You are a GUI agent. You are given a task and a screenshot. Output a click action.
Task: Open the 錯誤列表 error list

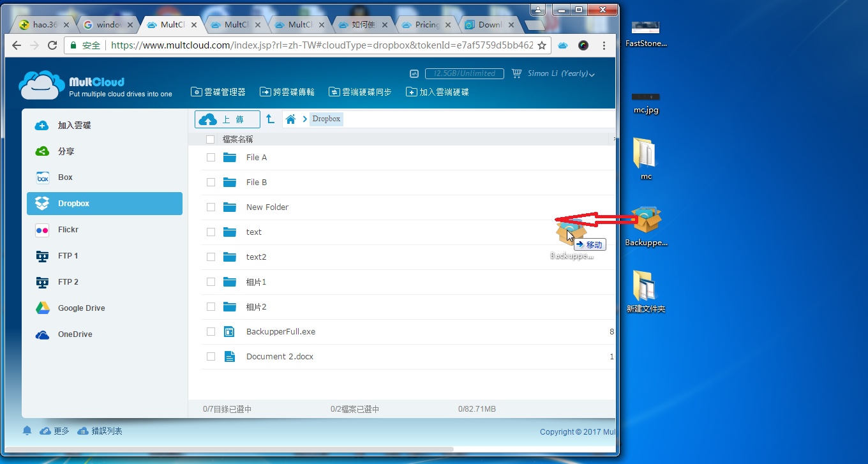[x=100, y=431]
